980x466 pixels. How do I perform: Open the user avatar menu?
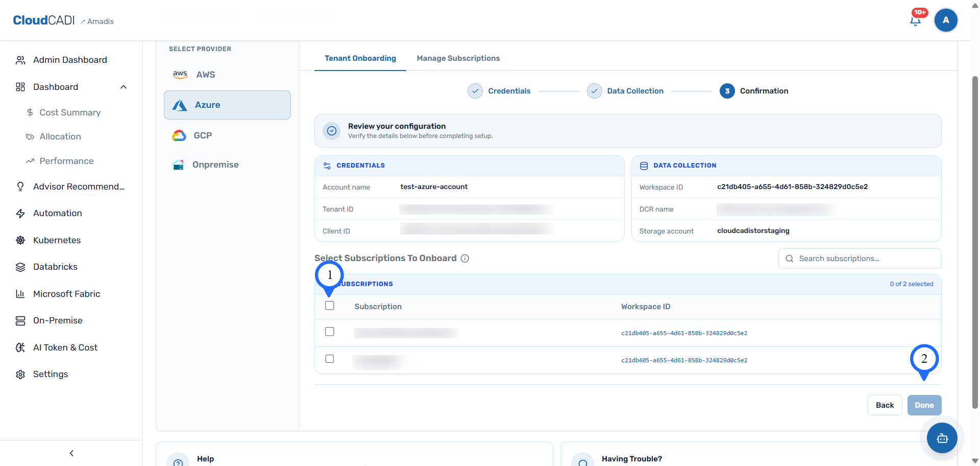click(x=946, y=20)
